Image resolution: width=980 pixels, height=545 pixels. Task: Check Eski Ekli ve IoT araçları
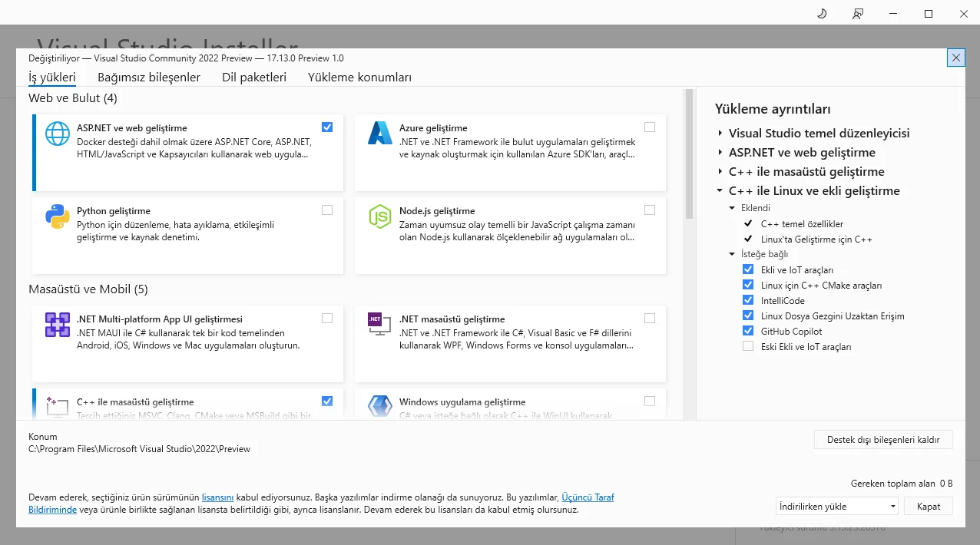point(748,346)
